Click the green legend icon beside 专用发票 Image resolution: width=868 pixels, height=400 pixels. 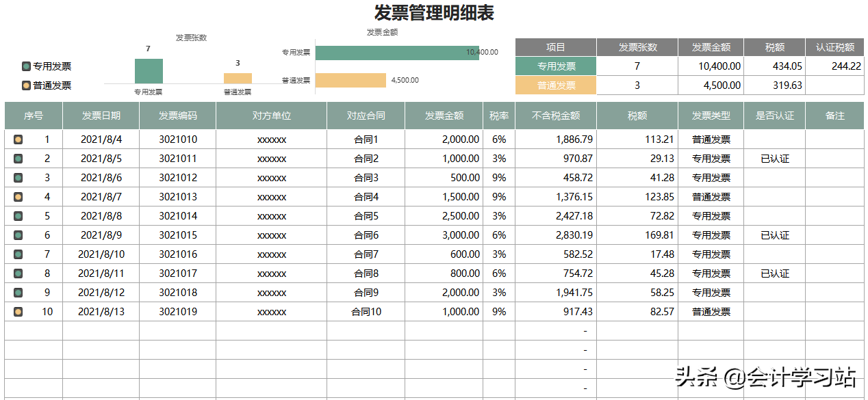point(26,66)
